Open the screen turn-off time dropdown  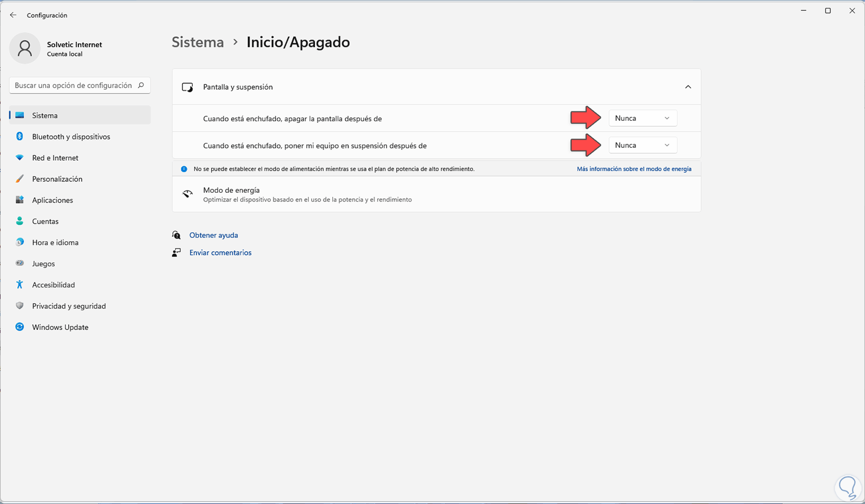[x=643, y=118]
